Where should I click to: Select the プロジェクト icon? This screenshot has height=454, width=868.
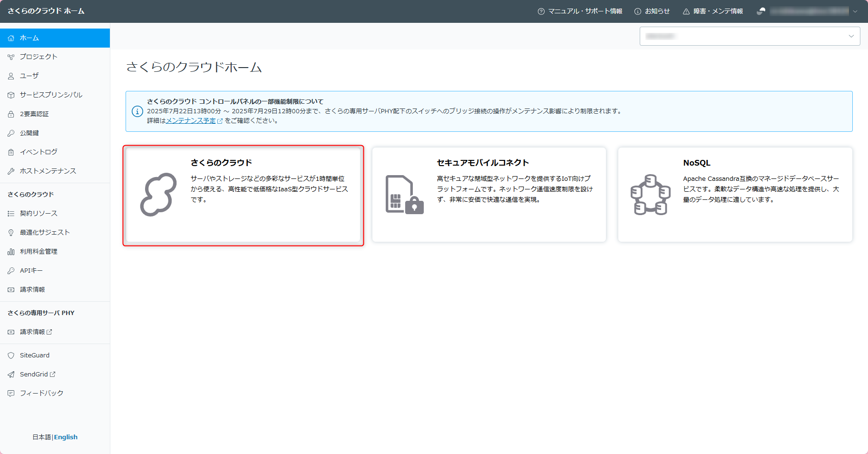10,56
